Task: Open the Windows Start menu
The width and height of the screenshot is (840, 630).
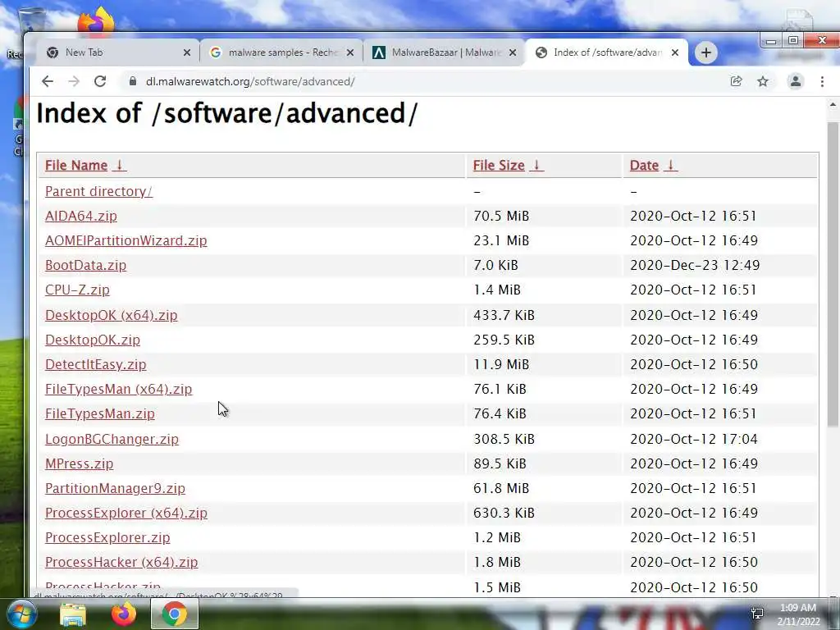Action: [x=21, y=614]
